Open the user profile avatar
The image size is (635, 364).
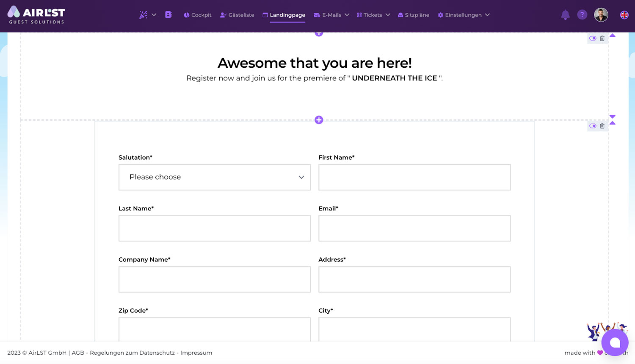601,15
